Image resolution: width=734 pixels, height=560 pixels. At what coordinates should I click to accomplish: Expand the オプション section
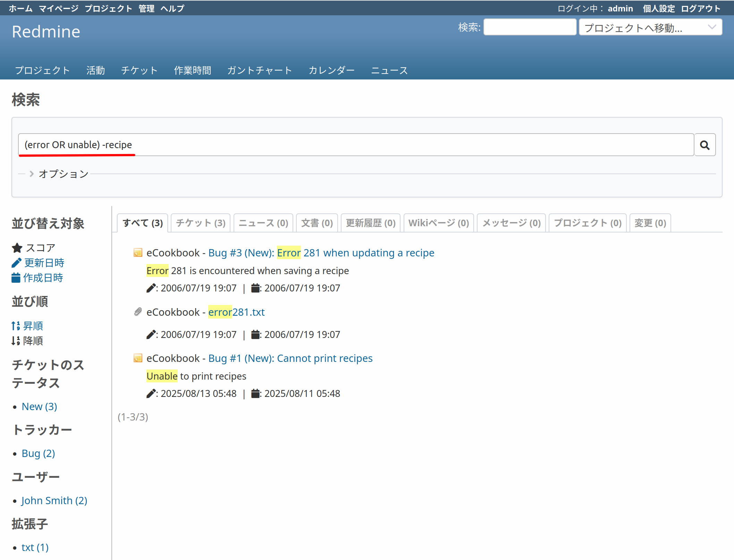[x=63, y=174]
